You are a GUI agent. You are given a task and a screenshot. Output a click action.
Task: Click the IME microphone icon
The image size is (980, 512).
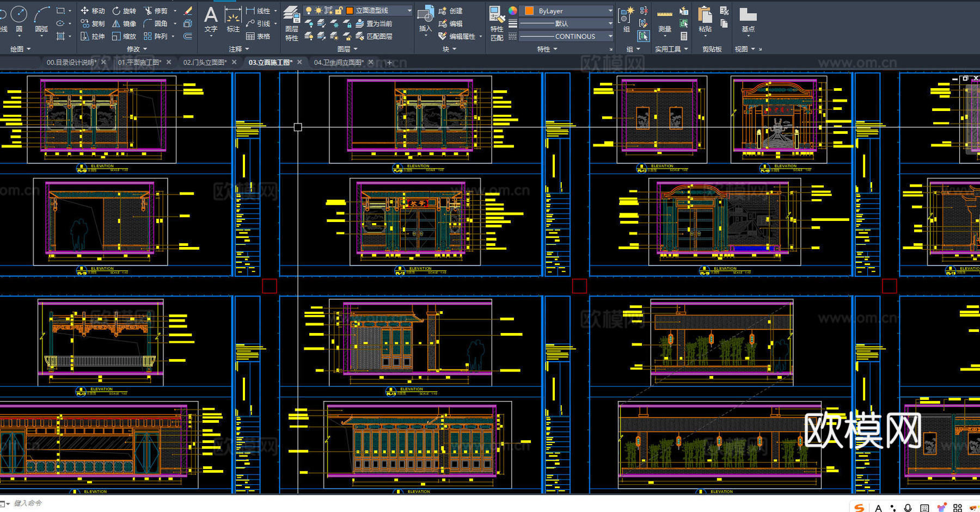point(908,508)
